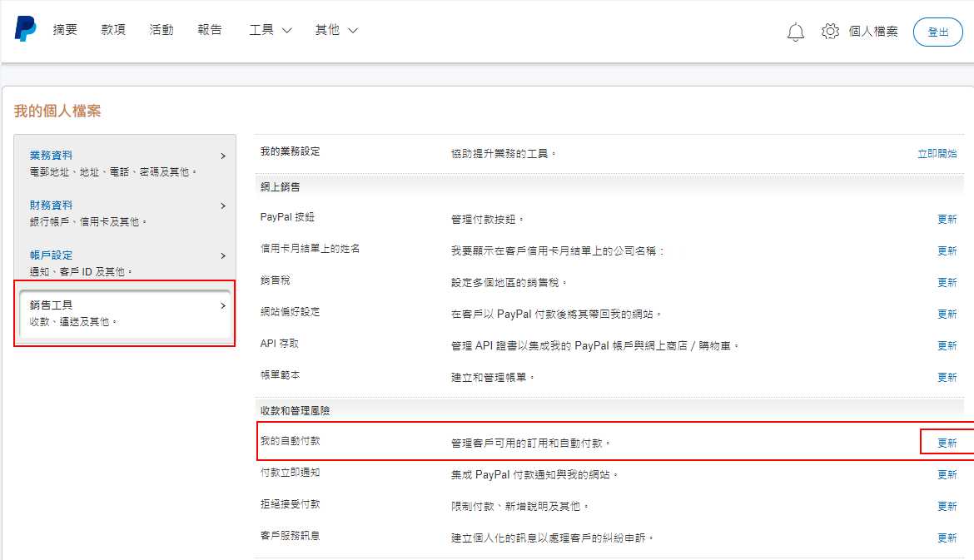Click the PayPal 按鈕 row label
Image resolution: width=974 pixels, height=560 pixels.
coord(287,216)
